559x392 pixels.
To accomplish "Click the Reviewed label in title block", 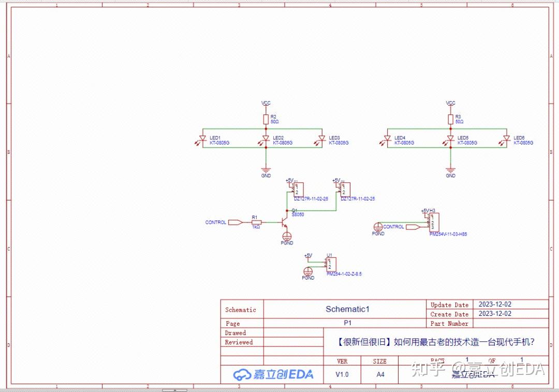I will point(239,342).
